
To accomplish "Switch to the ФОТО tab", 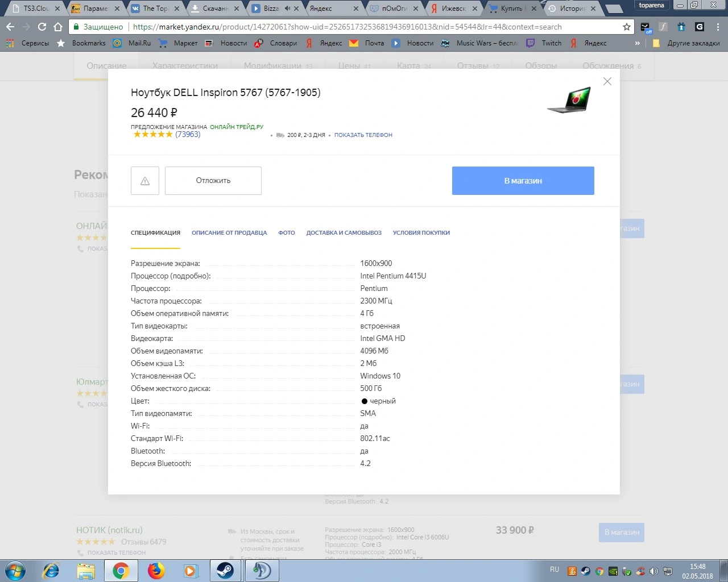I will (287, 232).
